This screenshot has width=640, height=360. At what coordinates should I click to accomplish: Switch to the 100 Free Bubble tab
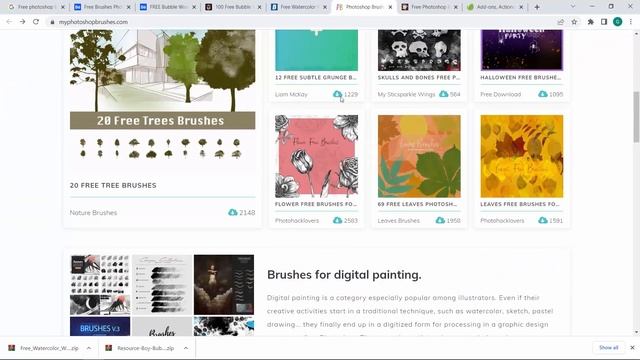click(x=233, y=7)
